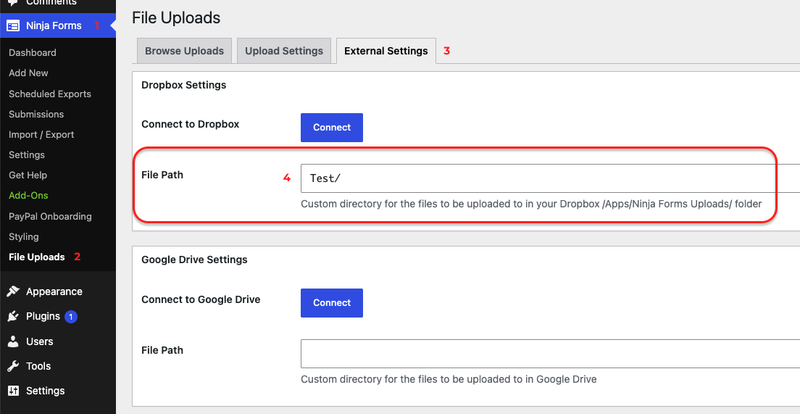Click the Connect to Dropbox label

(x=190, y=124)
